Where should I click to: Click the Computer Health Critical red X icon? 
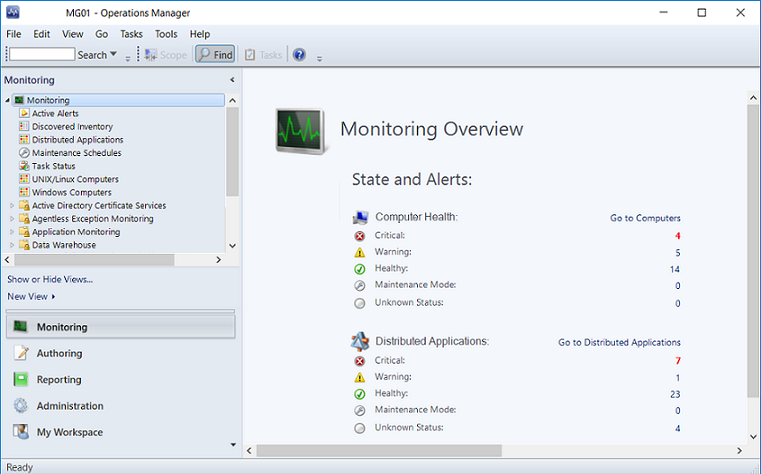(x=360, y=236)
